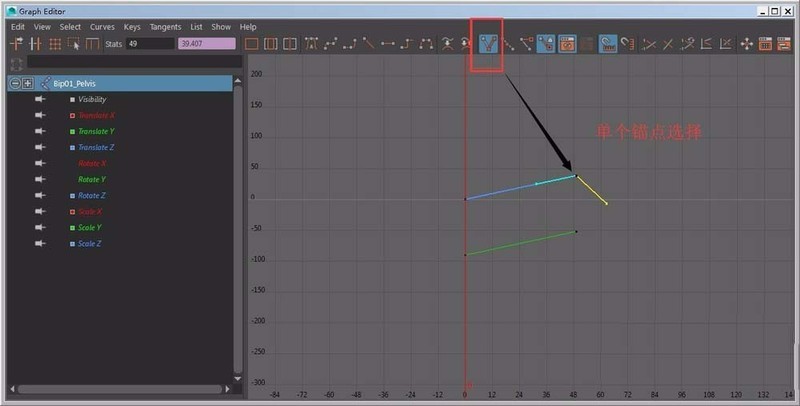Apply Linear tangents to selected keys
This screenshot has width=800, height=406.
coord(368,44)
